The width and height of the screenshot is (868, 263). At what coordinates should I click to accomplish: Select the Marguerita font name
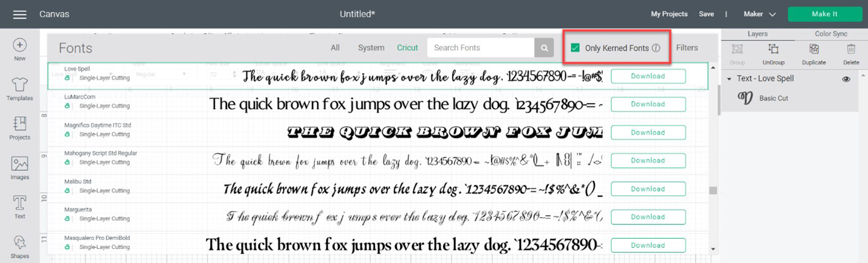pos(80,210)
